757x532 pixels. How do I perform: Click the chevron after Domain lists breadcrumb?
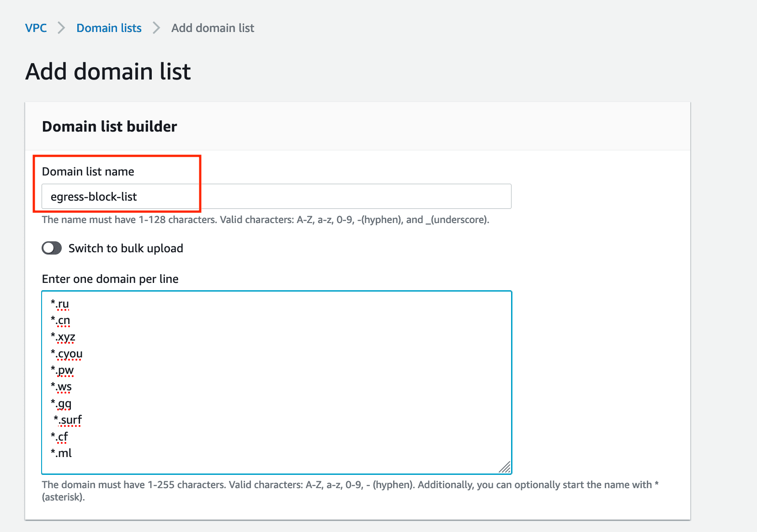click(156, 28)
